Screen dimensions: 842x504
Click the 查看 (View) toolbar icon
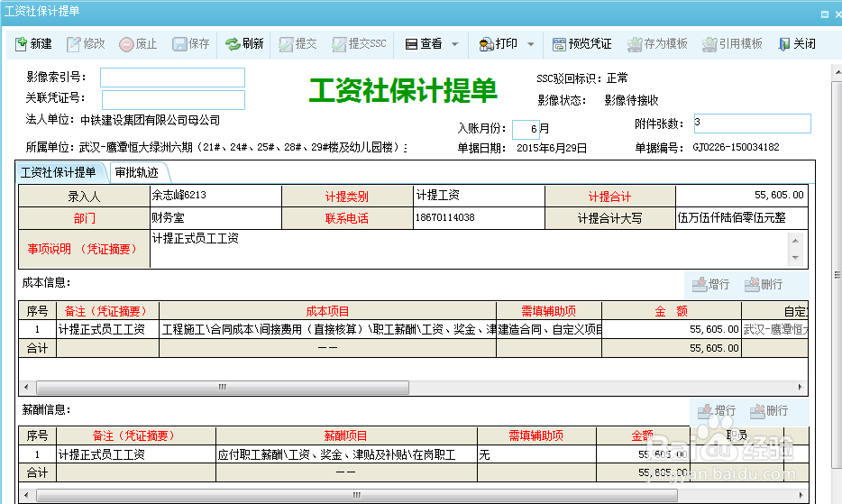(x=411, y=44)
